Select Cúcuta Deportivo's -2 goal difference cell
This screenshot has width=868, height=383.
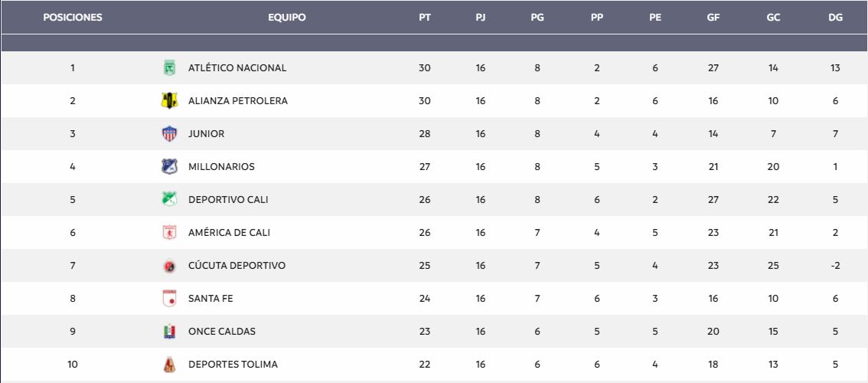(835, 266)
